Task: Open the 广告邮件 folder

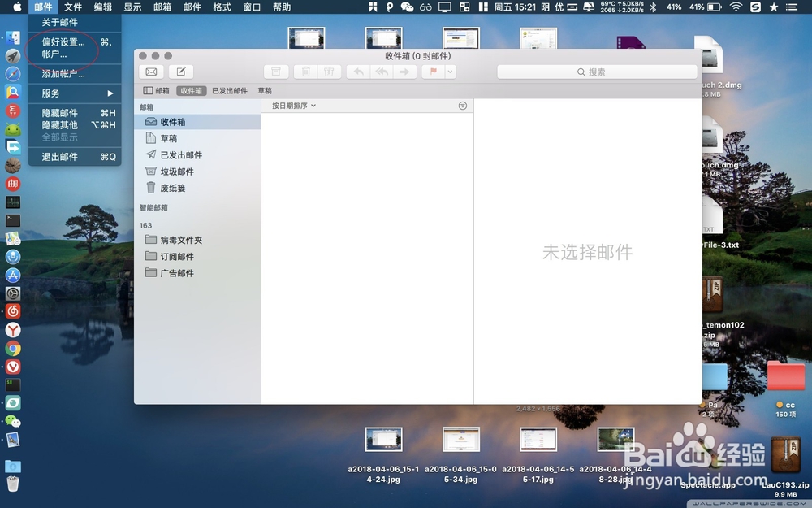Action: pyautogui.click(x=197, y=273)
